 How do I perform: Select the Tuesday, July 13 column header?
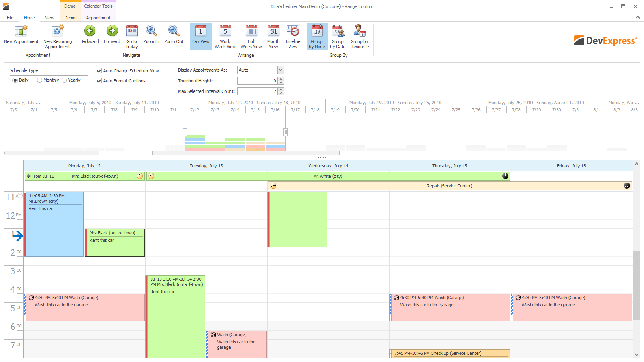(x=206, y=166)
